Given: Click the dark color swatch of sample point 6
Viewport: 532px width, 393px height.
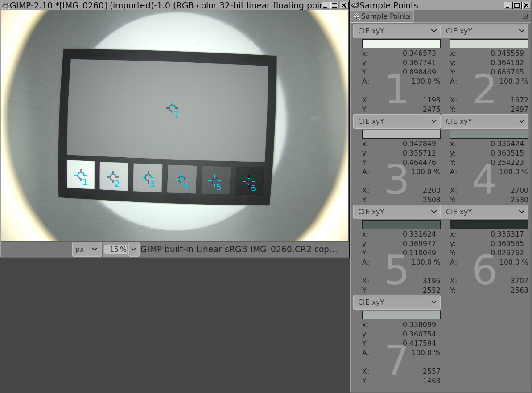Looking at the screenshot, I should click(489, 225).
